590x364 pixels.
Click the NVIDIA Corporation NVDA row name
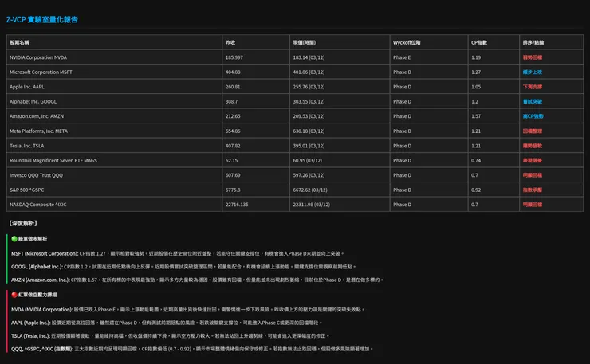38,57
